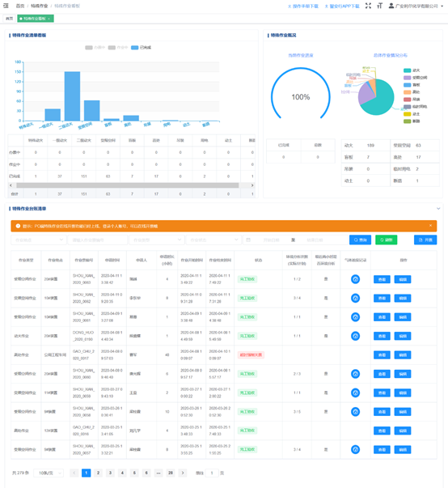Collapse the work ledger list section chevron
Screen dimensions: 448x488
tap(438, 209)
